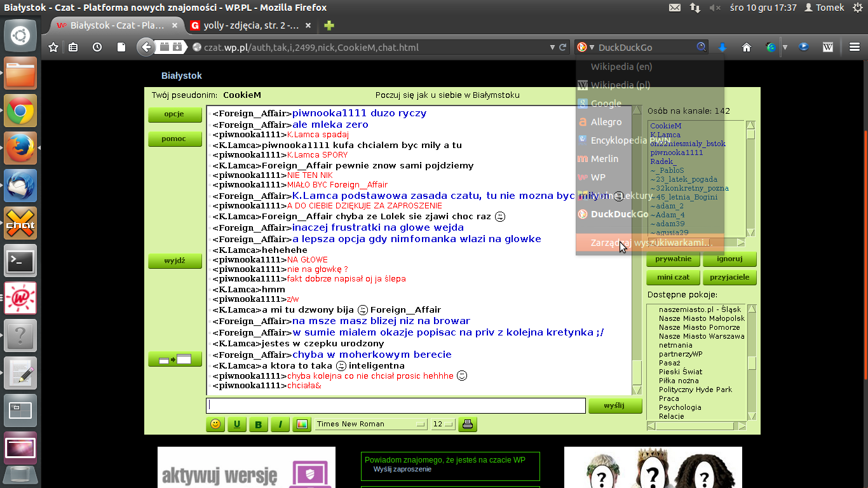The image size is (868, 488).
Task: Open the Files folder from the dock
Action: 20,74
